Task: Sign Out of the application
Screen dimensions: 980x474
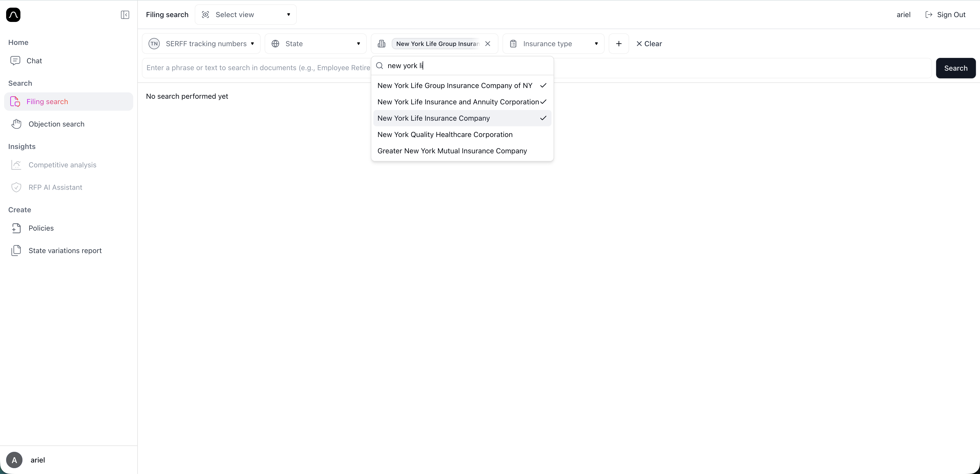Action: pyautogui.click(x=946, y=15)
